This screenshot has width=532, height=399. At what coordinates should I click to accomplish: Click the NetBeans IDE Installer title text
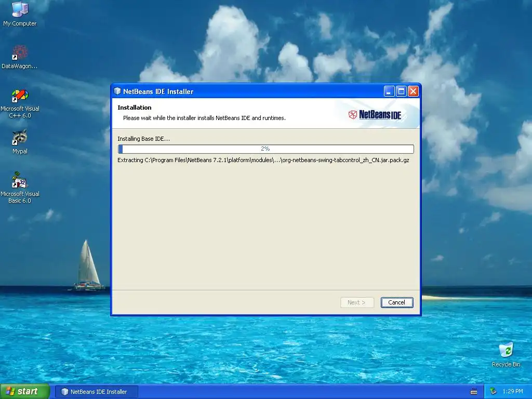click(158, 91)
